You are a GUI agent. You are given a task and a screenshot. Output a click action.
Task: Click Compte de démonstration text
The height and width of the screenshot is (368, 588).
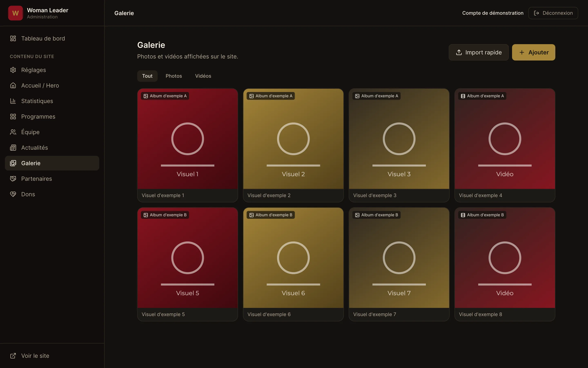pos(493,13)
